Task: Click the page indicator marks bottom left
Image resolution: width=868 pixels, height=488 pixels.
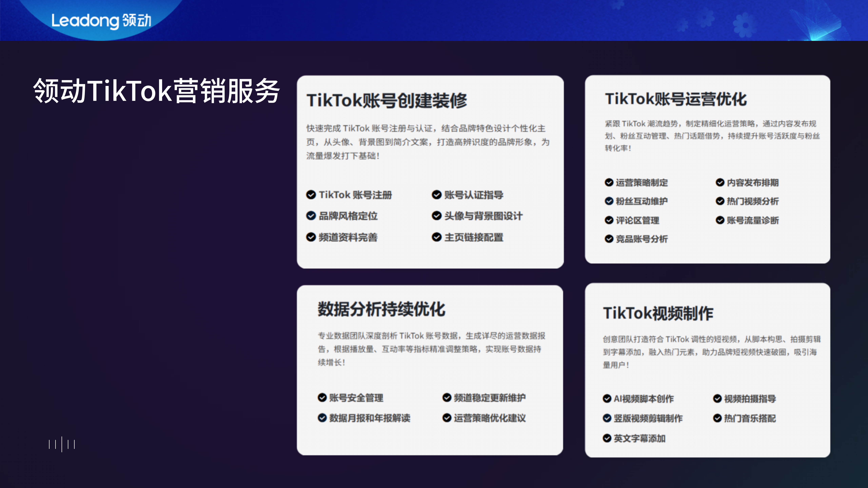Action: pos(62,445)
